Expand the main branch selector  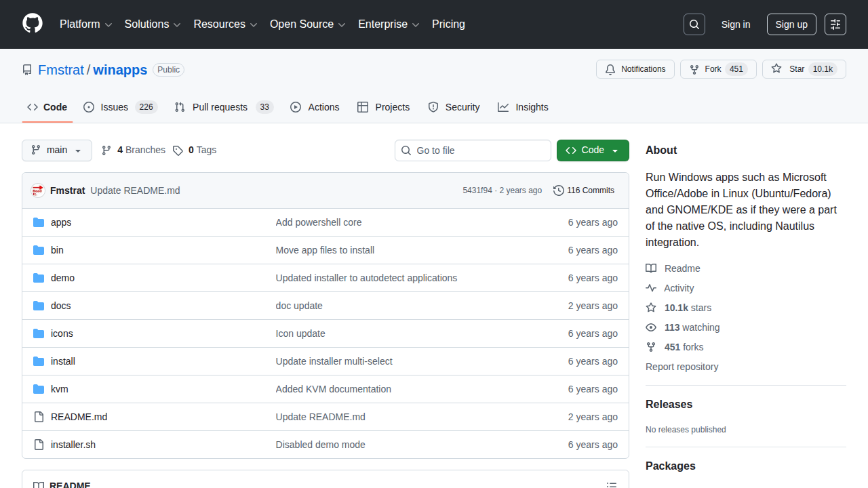[x=56, y=150]
